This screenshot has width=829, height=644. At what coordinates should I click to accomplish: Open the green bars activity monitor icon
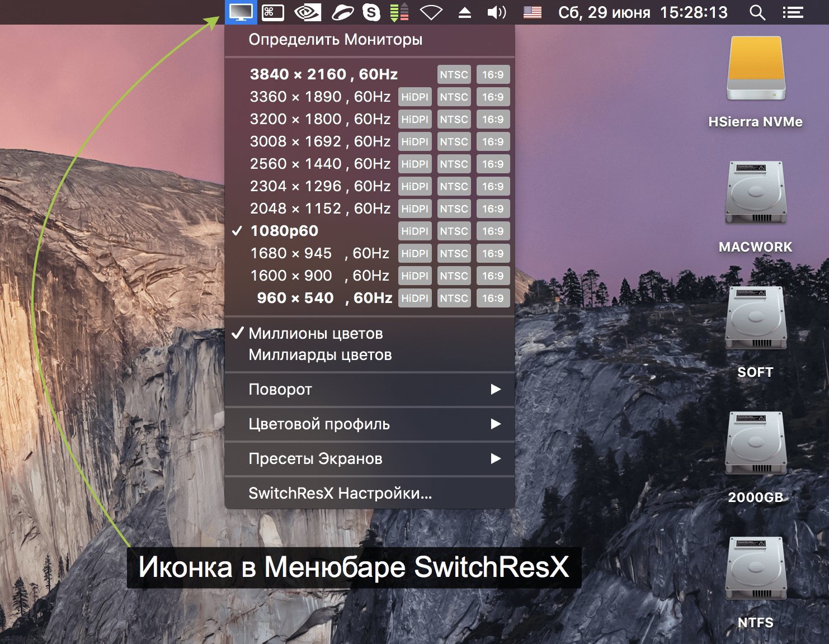[399, 12]
